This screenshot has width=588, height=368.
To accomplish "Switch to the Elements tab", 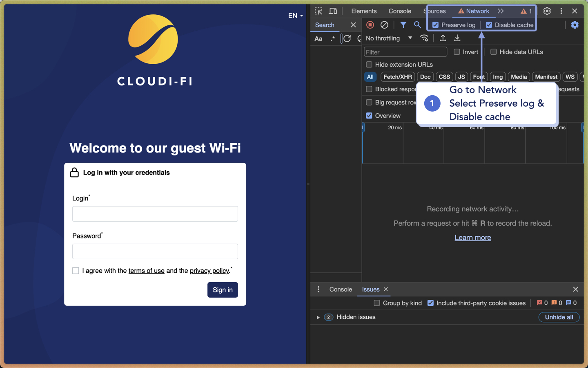I will click(x=364, y=11).
